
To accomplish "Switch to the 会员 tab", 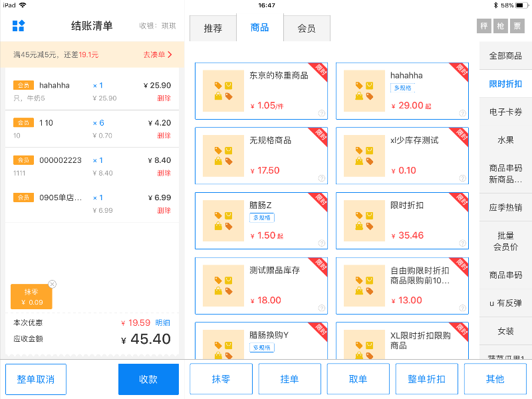I will pyautogui.click(x=307, y=28).
